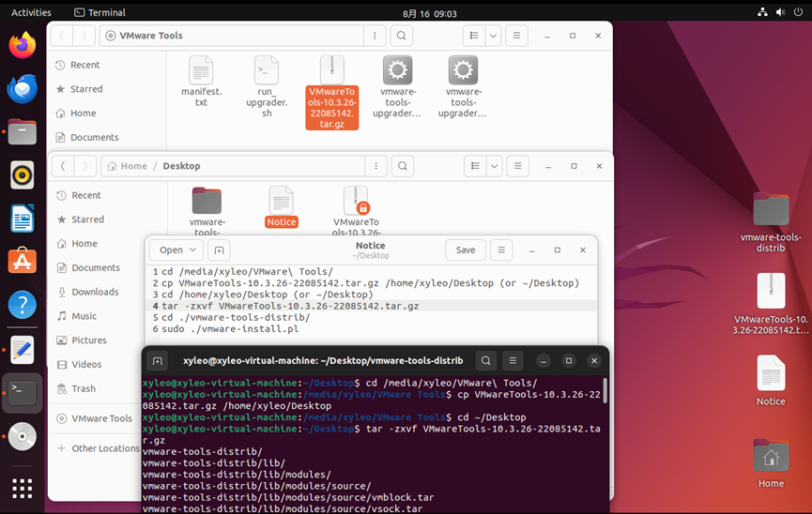Open a new tab in the terminal
Viewport: 812px width, 514px height.
click(x=158, y=361)
